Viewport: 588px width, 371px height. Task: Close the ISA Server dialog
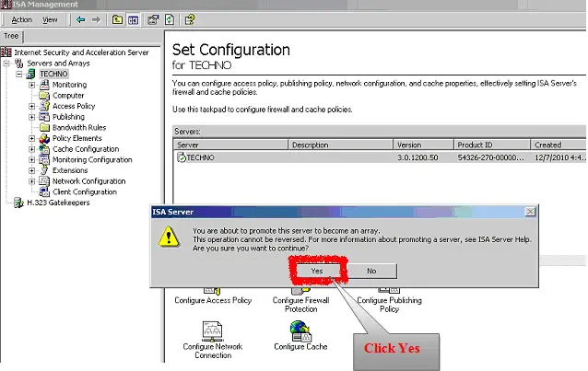pyautogui.click(x=530, y=212)
